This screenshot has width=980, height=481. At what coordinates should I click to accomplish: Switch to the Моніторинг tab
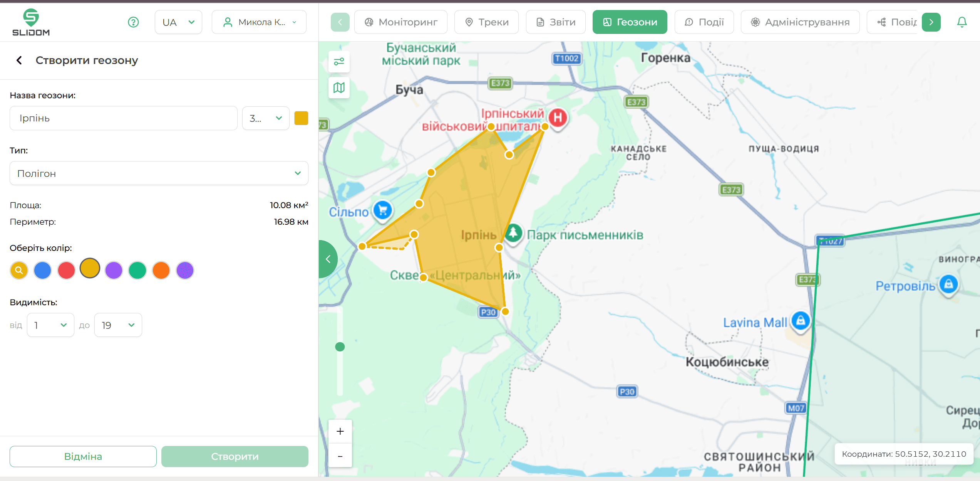[401, 22]
